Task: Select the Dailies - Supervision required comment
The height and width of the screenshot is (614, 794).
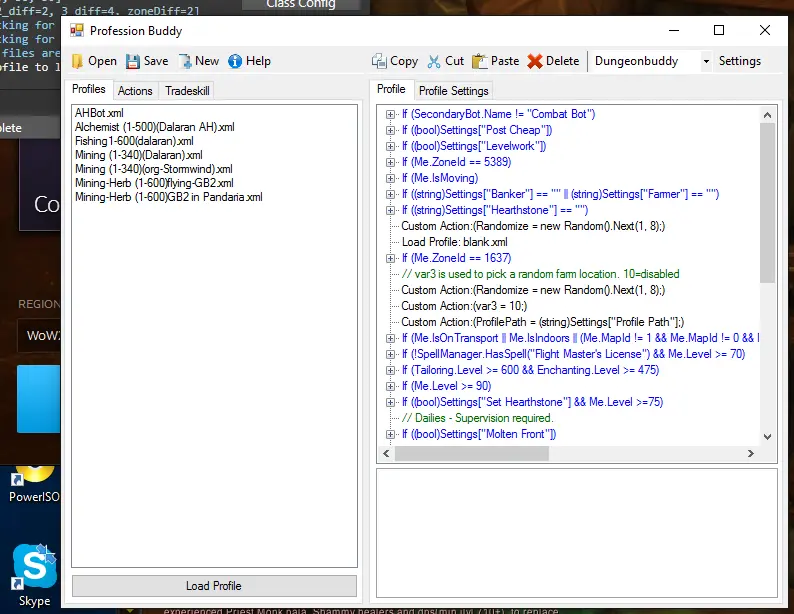Action: click(478, 418)
